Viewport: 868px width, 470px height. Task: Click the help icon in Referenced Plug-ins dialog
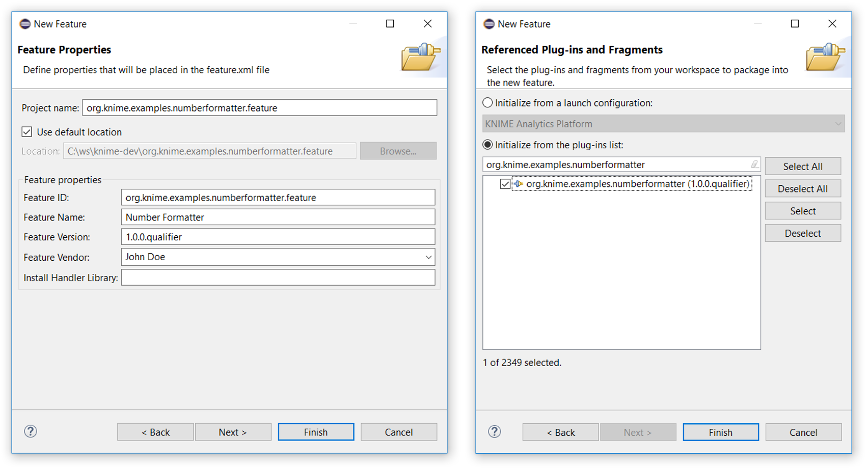[x=495, y=432]
